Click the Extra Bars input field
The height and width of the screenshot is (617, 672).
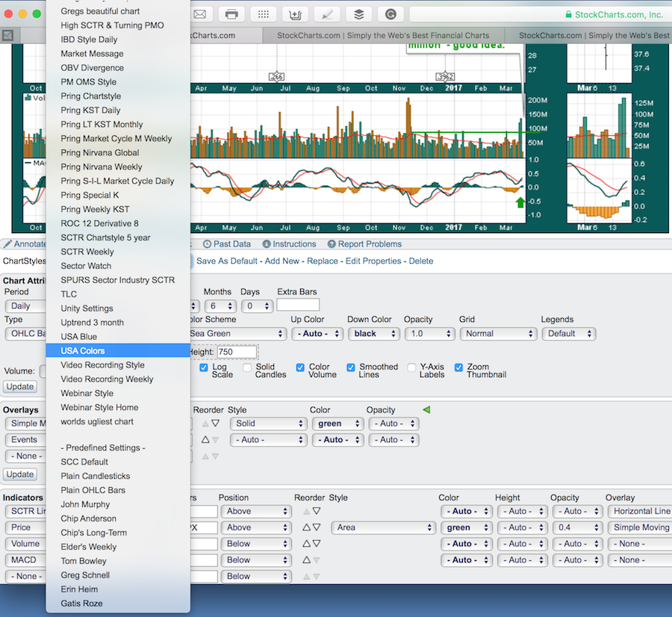coord(298,306)
